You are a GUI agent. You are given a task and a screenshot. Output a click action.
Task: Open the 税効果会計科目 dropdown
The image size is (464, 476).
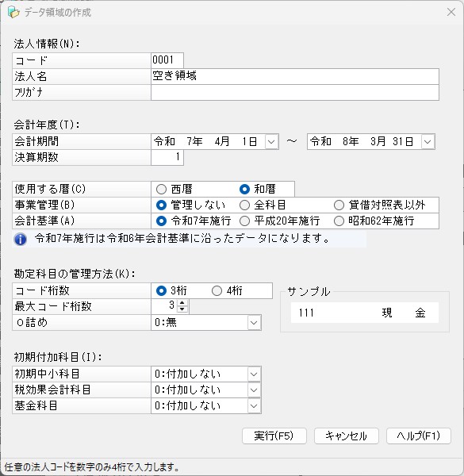[x=254, y=390]
